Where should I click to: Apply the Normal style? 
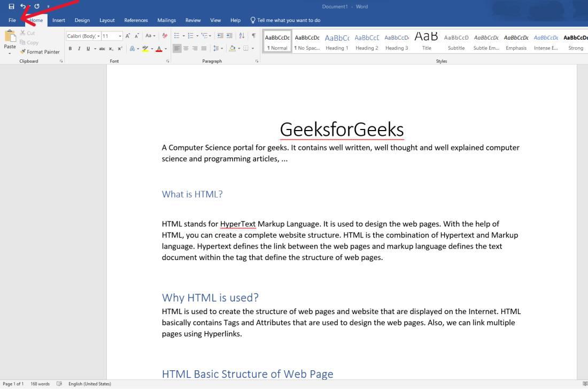point(277,42)
